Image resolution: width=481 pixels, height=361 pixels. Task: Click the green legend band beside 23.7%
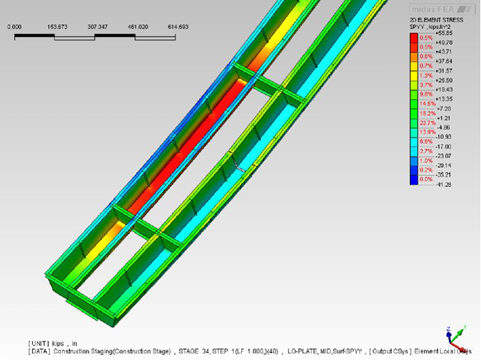pyautogui.click(x=414, y=123)
